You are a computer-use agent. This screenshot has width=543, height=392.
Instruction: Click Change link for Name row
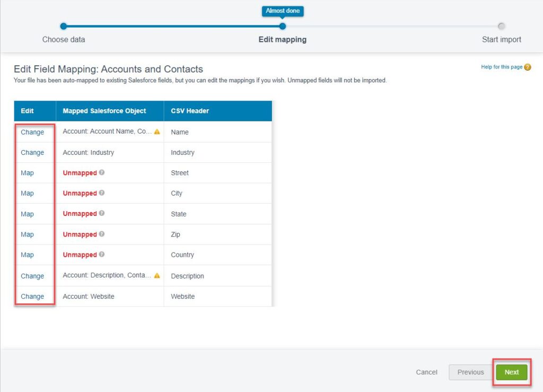[32, 132]
